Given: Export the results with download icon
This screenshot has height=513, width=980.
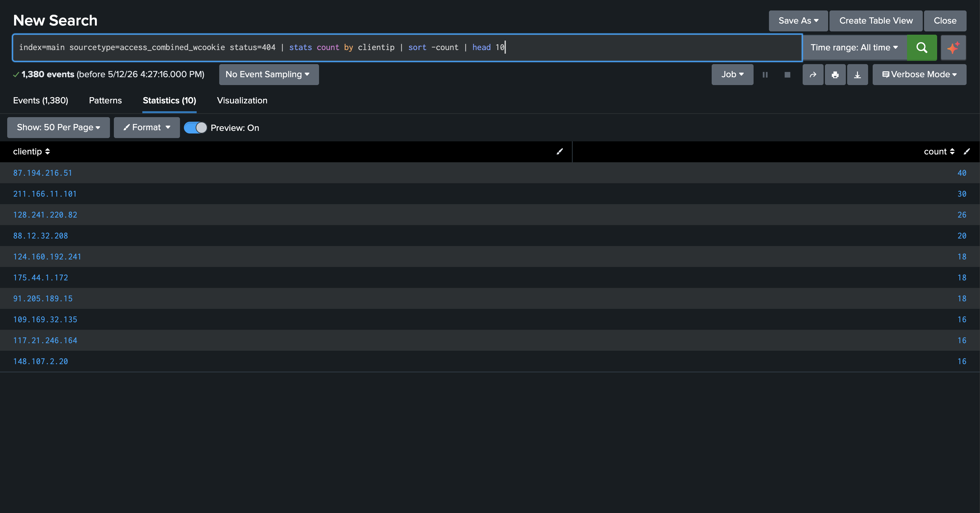Looking at the screenshot, I should 857,75.
